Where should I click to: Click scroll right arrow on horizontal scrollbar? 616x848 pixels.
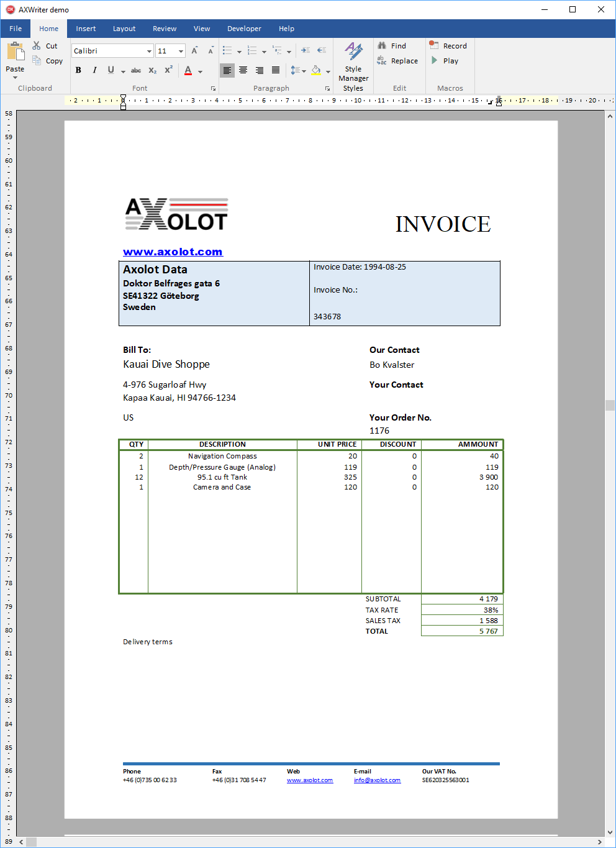(x=599, y=842)
